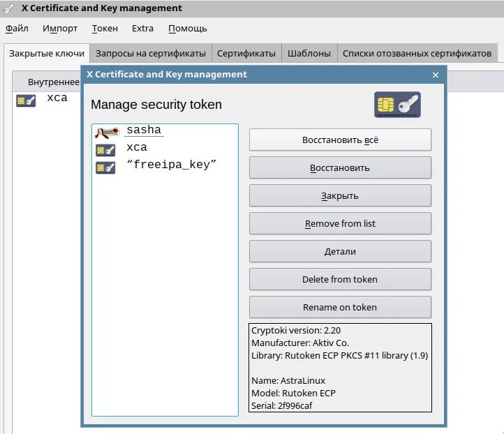The height and width of the screenshot is (434, 504).
Task: Open the Помощь menu
Action: [187, 29]
